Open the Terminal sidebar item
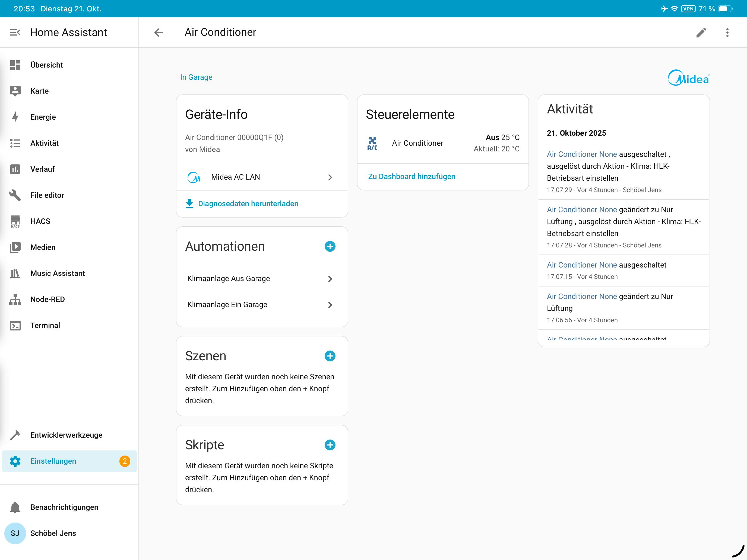The image size is (747, 560). coord(45,325)
